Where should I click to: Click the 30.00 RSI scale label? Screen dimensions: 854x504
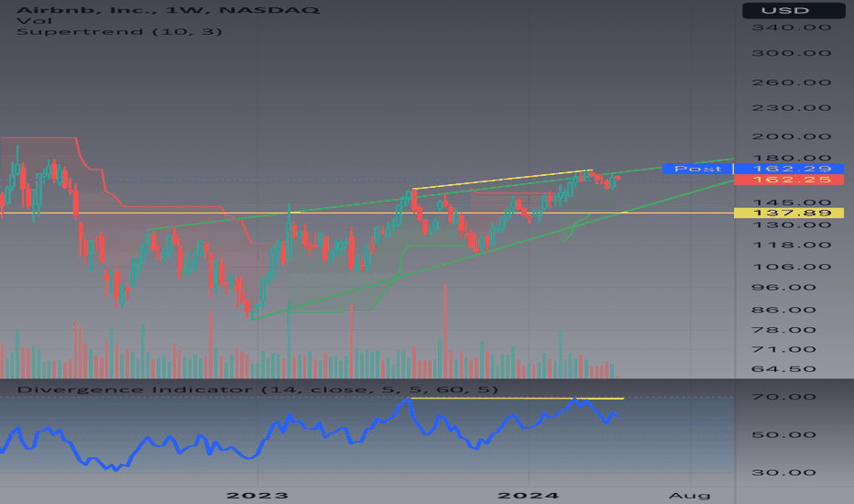click(x=783, y=473)
